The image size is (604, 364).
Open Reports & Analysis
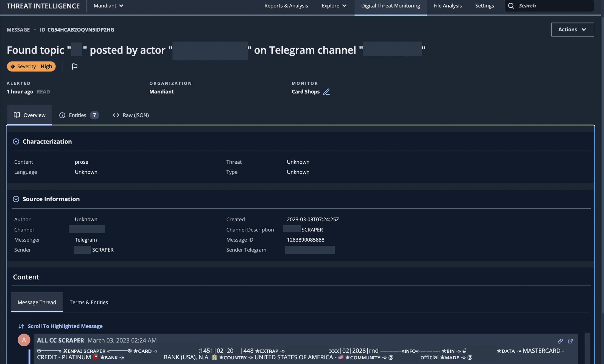[286, 5]
